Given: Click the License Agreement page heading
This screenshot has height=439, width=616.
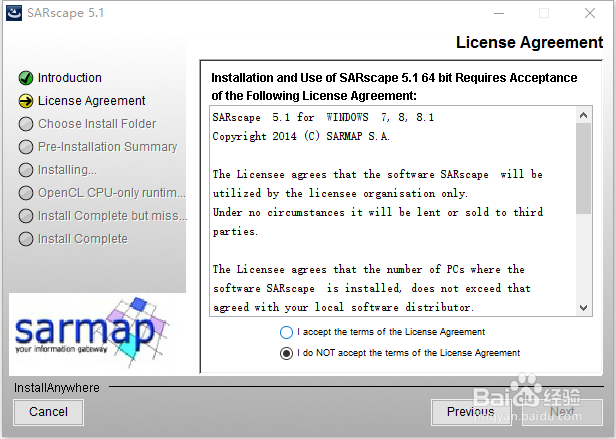Looking at the screenshot, I should [x=529, y=42].
